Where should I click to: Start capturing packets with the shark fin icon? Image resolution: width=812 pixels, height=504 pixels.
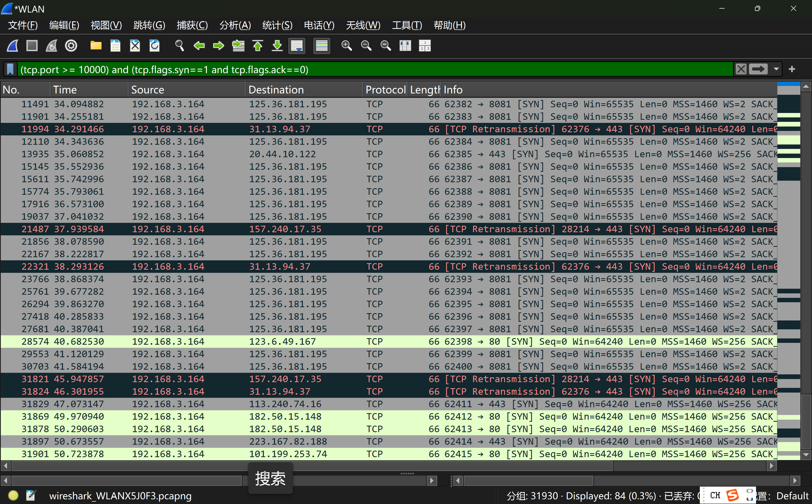pos(13,46)
